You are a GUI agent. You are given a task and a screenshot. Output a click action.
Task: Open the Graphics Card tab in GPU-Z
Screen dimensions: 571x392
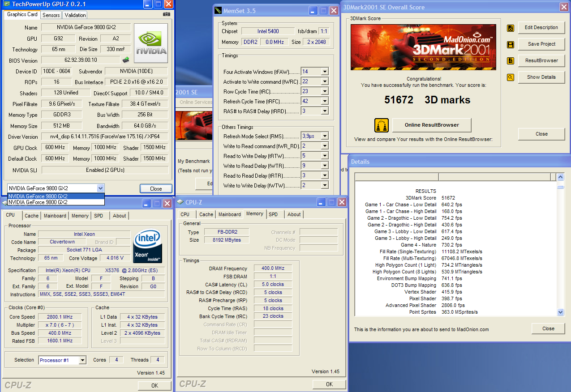pyautogui.click(x=22, y=14)
